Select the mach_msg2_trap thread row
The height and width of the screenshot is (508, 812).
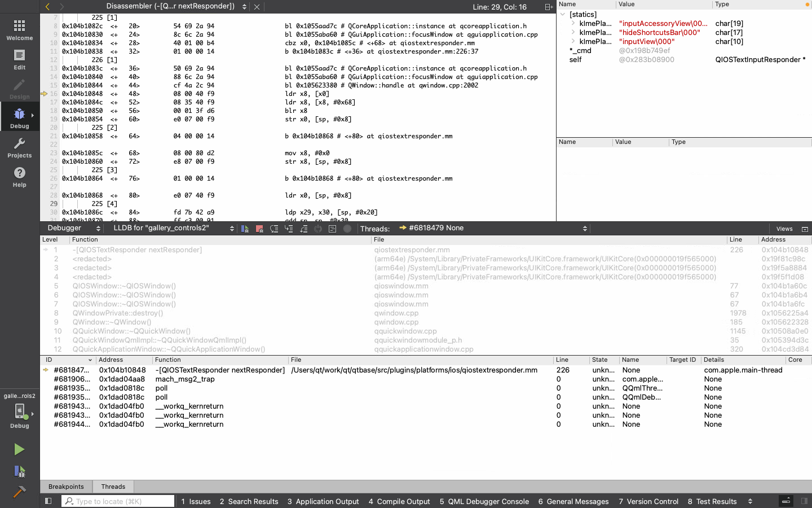(426, 379)
